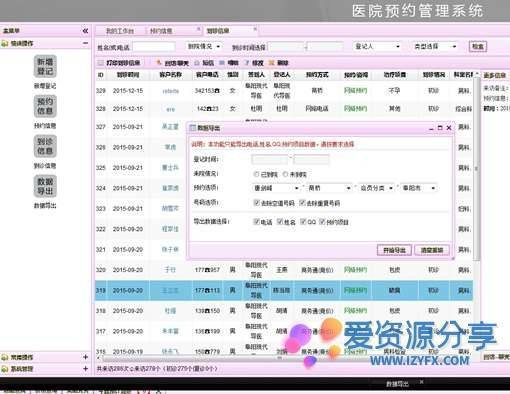Click the end date field of 到诊时间选择

[325, 47]
